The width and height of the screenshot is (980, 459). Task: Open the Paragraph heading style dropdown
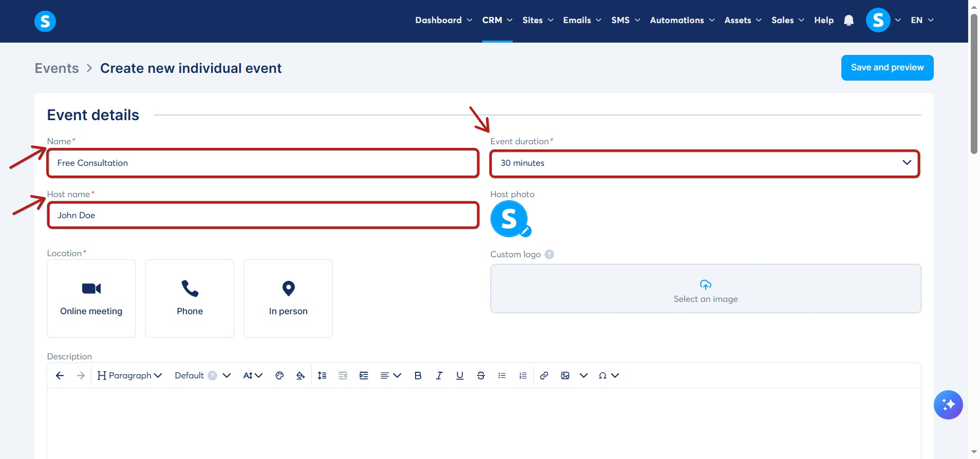coord(129,376)
